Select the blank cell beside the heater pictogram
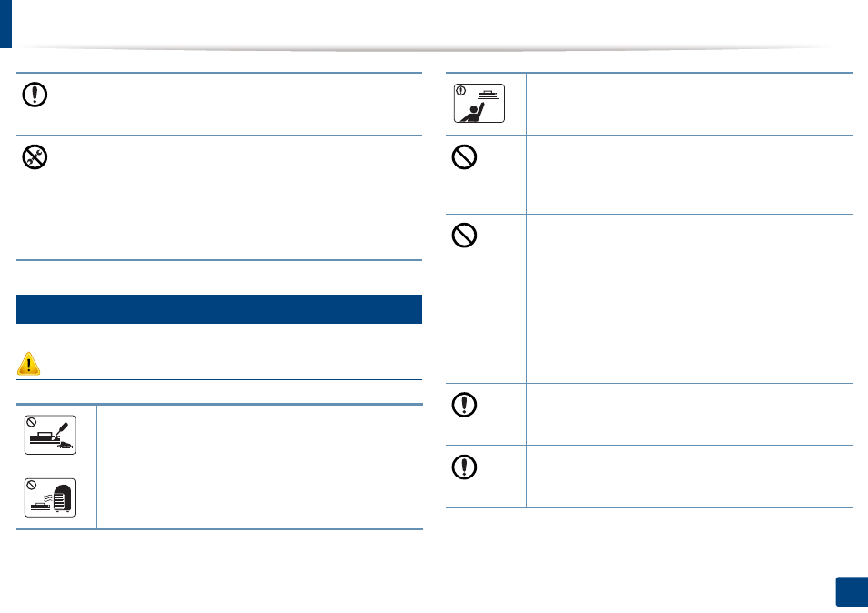This screenshot has width=868, height=613. tap(259, 498)
